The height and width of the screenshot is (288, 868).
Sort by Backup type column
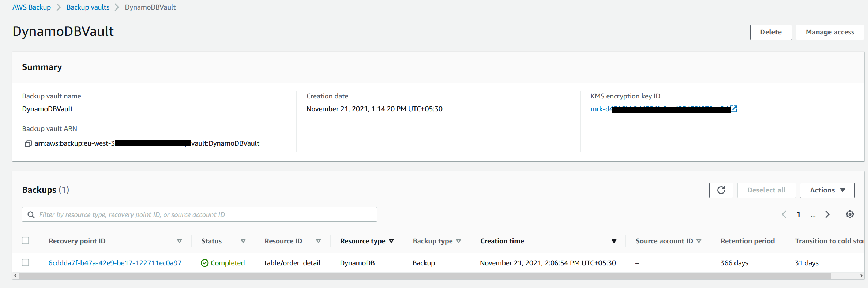click(458, 241)
